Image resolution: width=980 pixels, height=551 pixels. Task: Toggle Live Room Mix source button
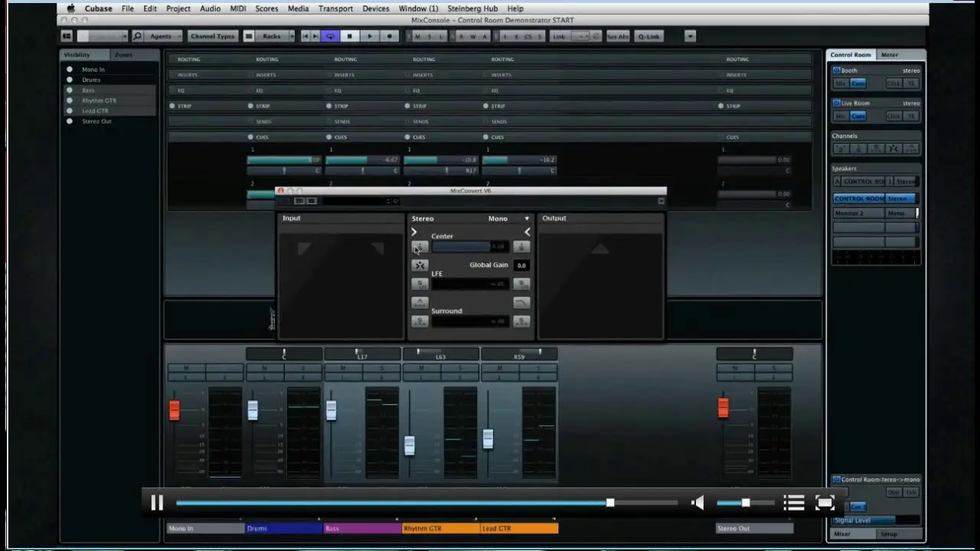point(841,116)
